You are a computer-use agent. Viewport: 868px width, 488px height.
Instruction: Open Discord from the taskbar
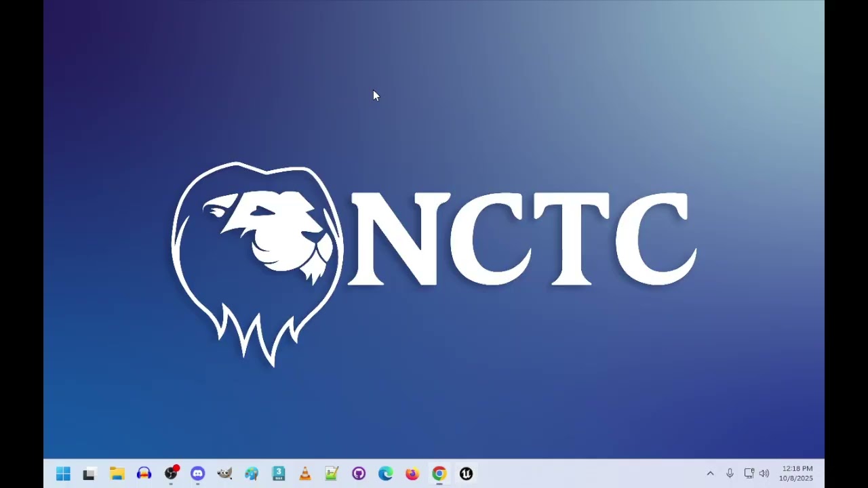[197, 474]
